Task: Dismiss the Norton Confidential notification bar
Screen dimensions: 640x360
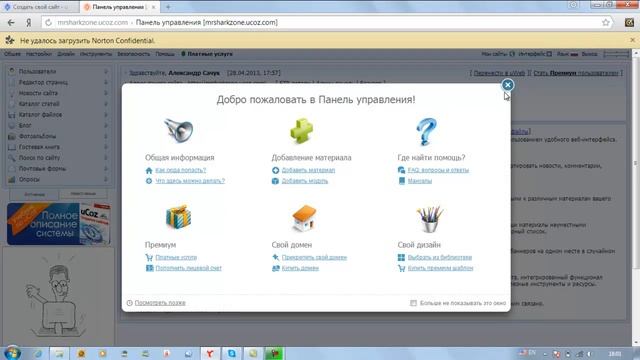Action: click(x=632, y=40)
